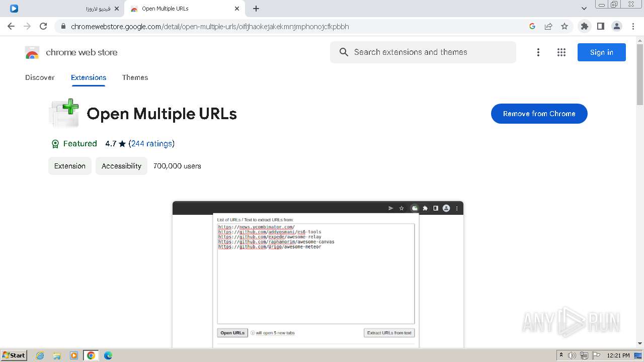
Task: Open Chrome's three-dot main menu
Action: pos(633,26)
